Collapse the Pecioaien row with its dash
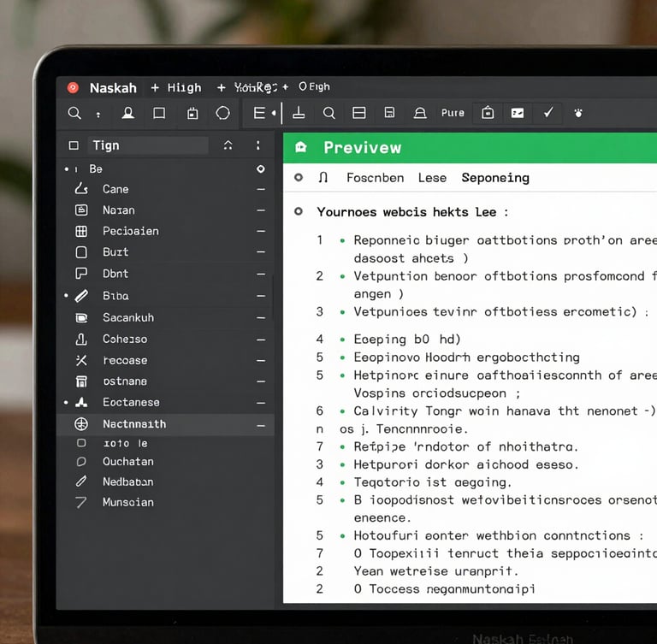The height and width of the screenshot is (644, 657). click(261, 231)
